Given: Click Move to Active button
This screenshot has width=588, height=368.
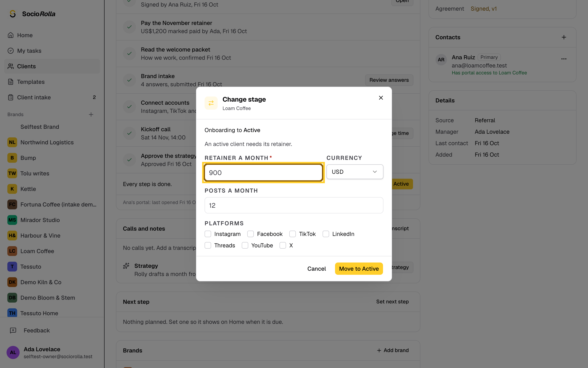Looking at the screenshot, I should point(359,269).
